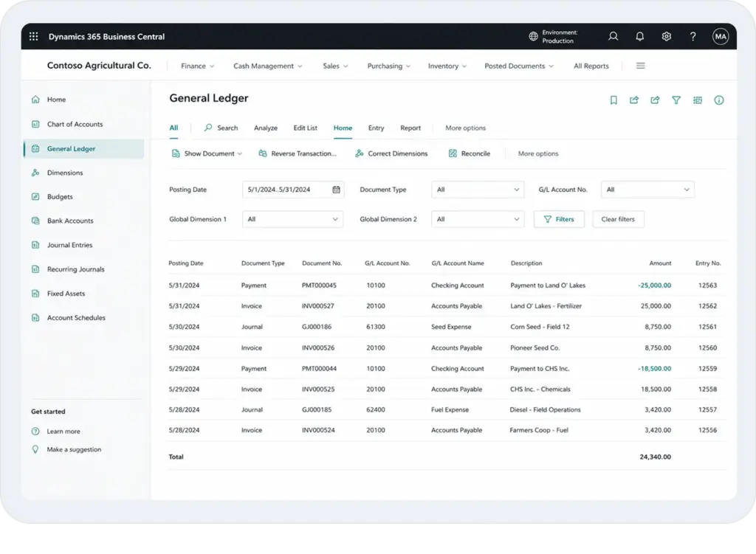Click the Clear filters button
756x554 pixels.
click(x=618, y=219)
